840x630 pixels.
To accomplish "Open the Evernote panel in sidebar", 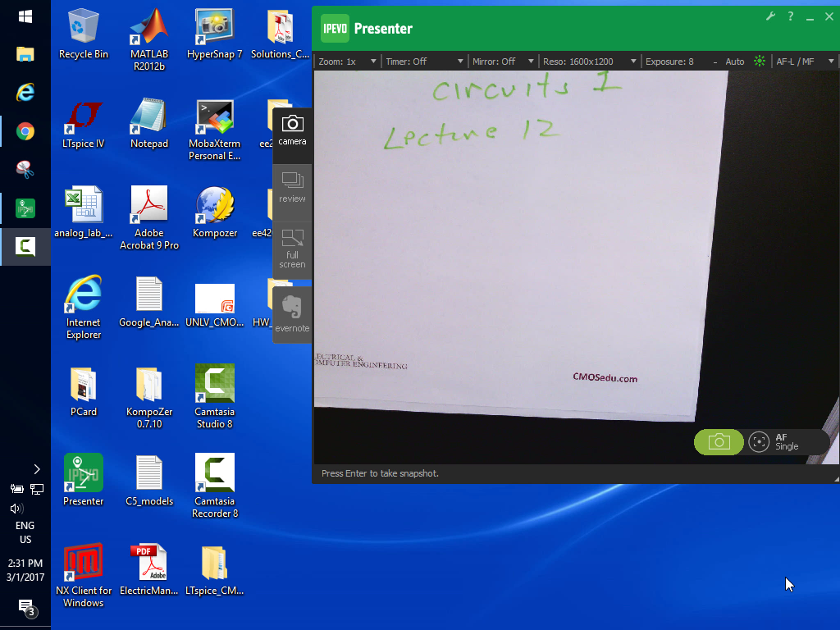I will 292,314.
